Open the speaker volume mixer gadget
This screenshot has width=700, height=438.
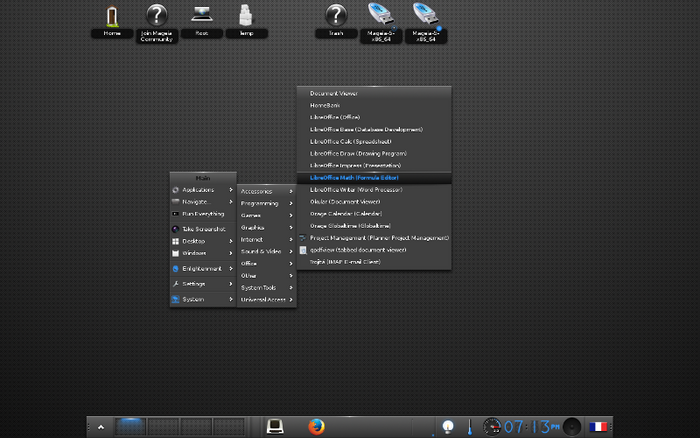point(572,427)
